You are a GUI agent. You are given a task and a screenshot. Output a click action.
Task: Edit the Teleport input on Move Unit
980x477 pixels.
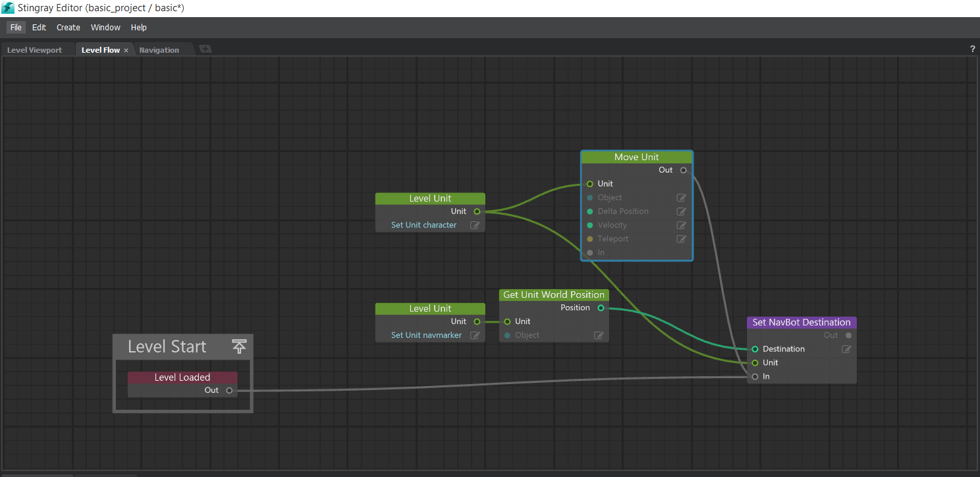(x=681, y=238)
